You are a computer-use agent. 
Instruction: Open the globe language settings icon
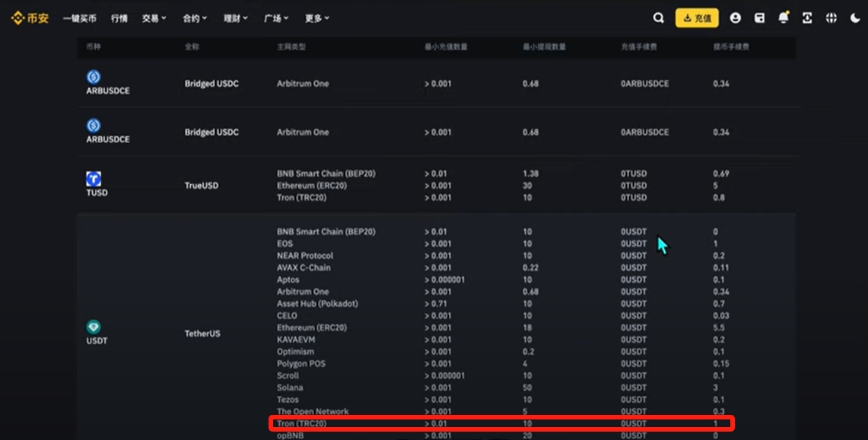click(831, 18)
